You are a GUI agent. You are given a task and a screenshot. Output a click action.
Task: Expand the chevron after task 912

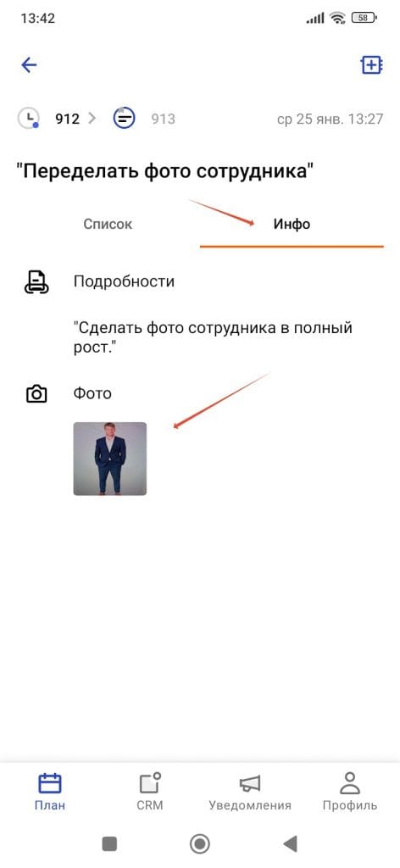(92, 118)
